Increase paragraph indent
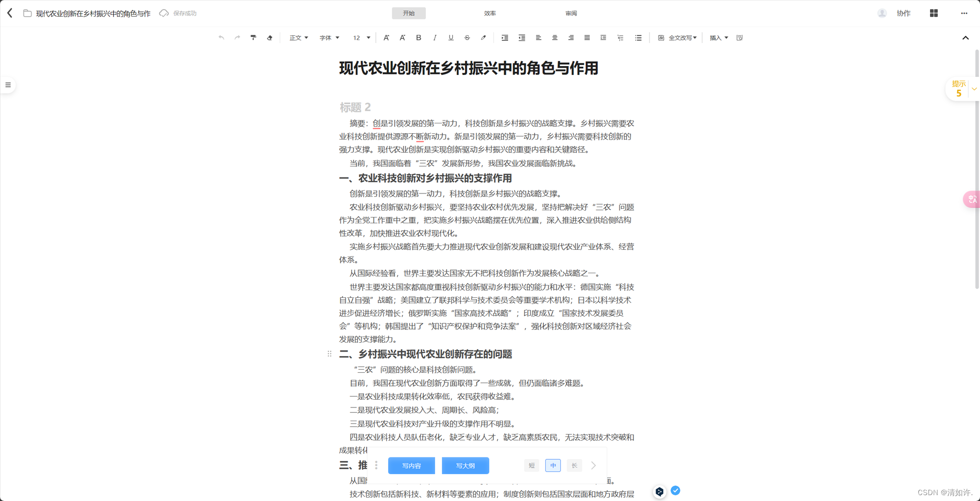Viewport: 980px width, 501px height. (x=505, y=38)
